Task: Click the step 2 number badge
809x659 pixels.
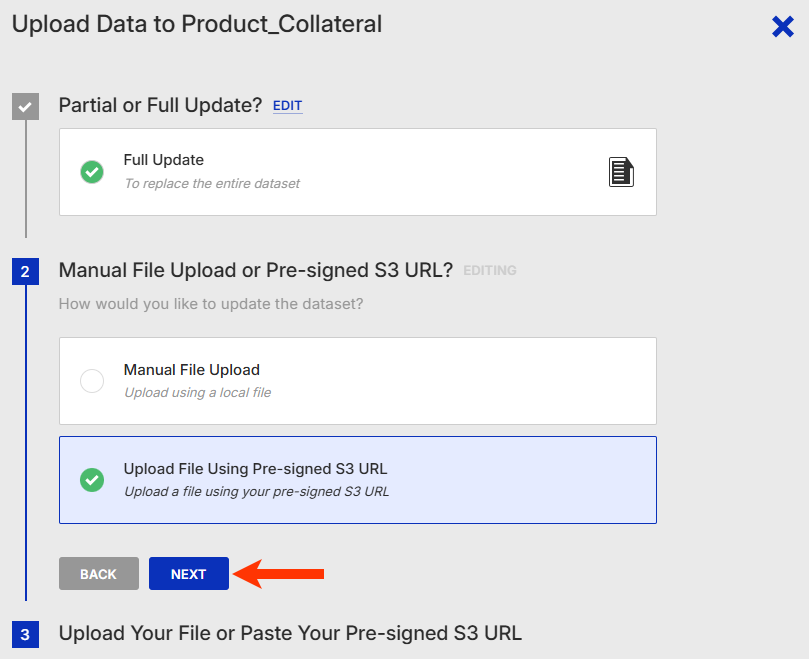Action: (25, 271)
